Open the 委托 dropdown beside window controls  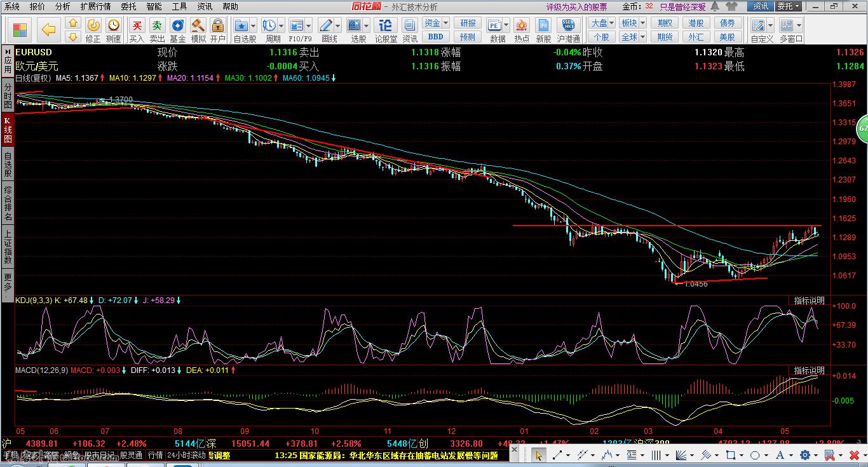click(789, 6)
